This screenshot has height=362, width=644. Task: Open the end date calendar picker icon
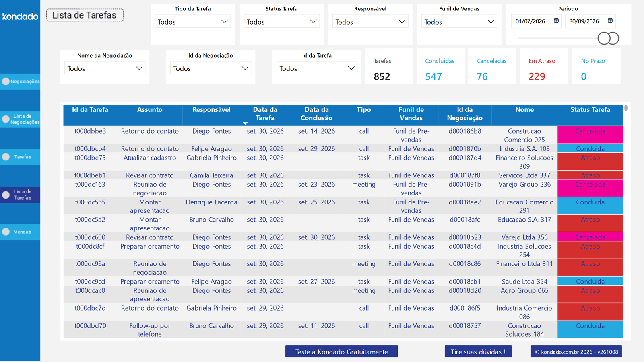(610, 21)
